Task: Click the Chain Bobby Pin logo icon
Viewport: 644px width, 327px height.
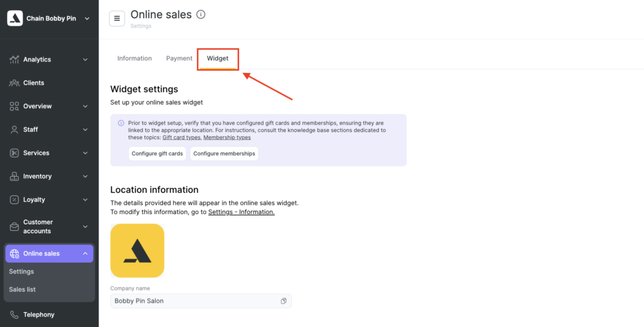Action: click(15, 19)
